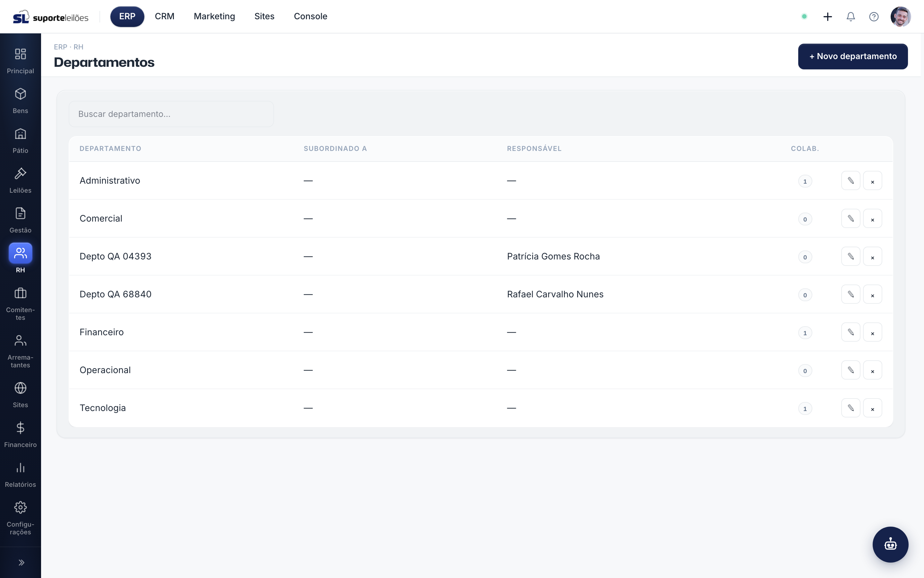Screen dimensions: 924x578
Task: Click the Colab. column header
Action: (805, 148)
